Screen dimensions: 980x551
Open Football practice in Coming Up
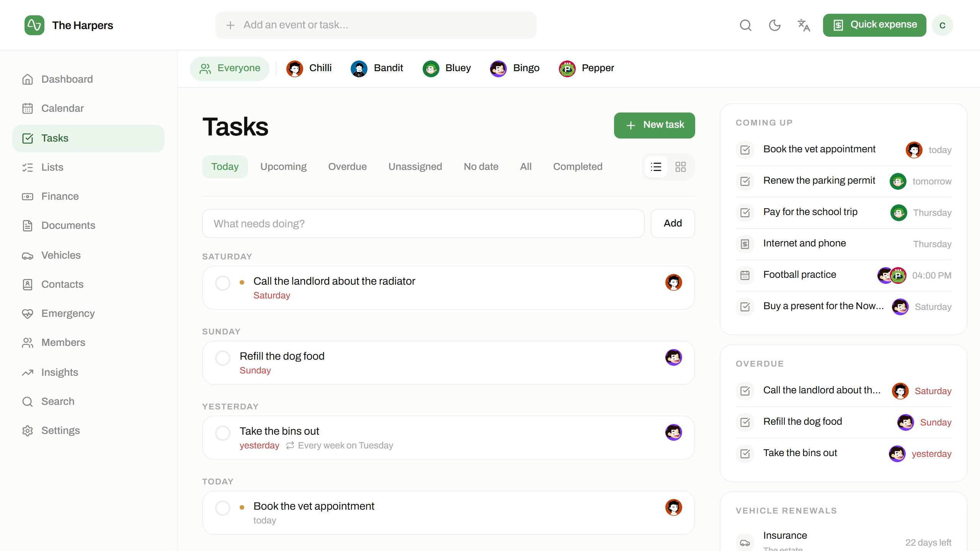[x=843, y=275]
